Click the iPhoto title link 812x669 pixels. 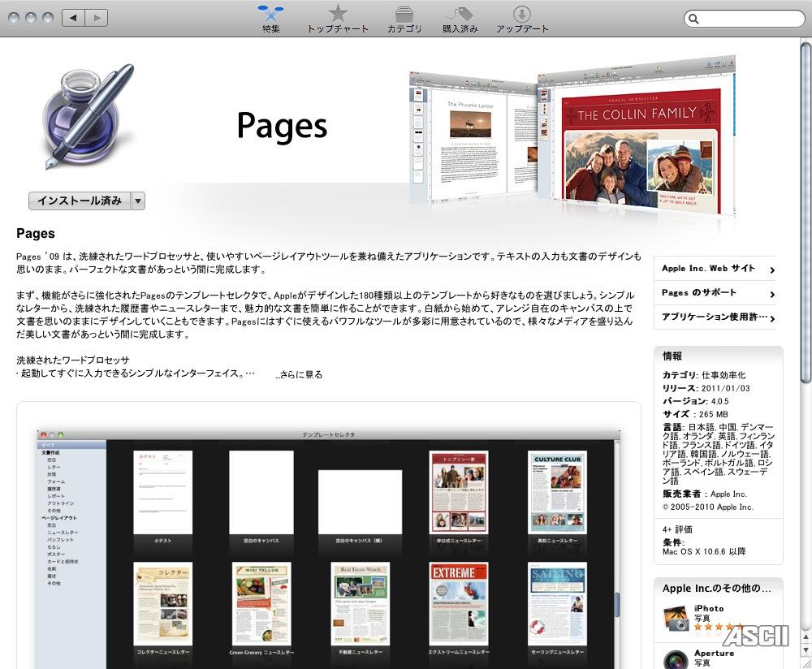709,608
